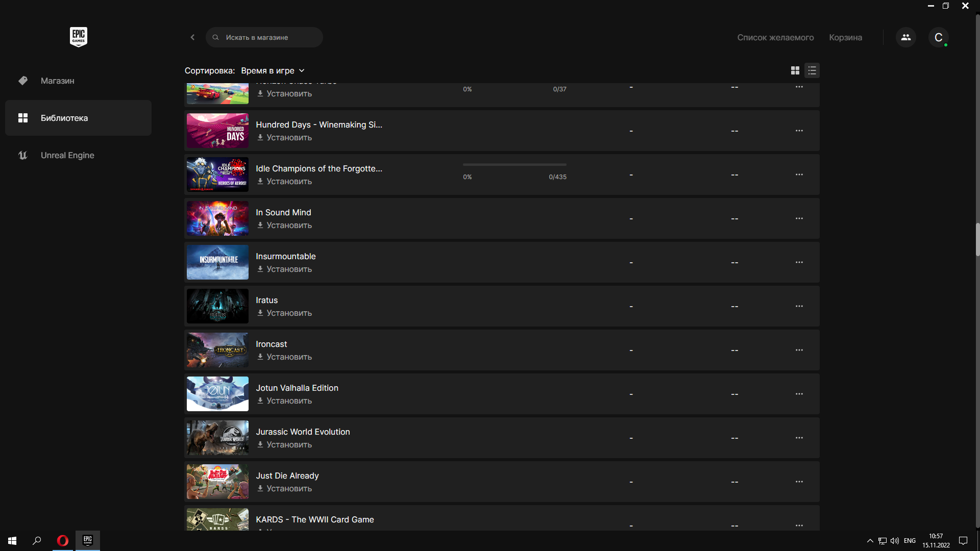Open the friends list icon
Viewport: 980px width, 551px height.
pyautogui.click(x=906, y=37)
